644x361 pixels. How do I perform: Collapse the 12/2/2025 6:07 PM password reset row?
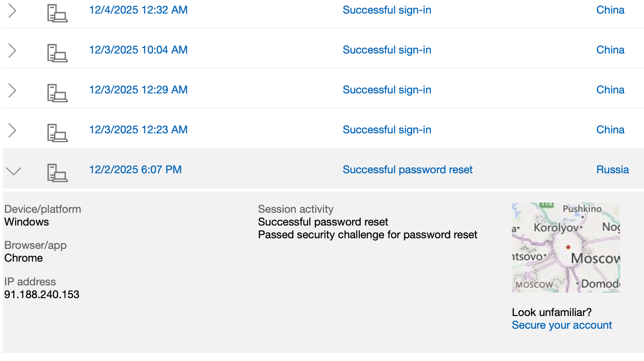[14, 171]
